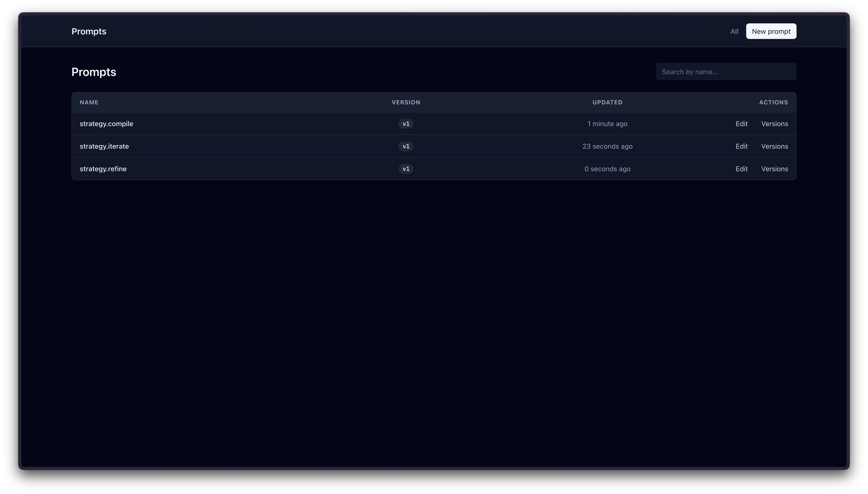Edit the strategy.compile prompt

point(742,124)
